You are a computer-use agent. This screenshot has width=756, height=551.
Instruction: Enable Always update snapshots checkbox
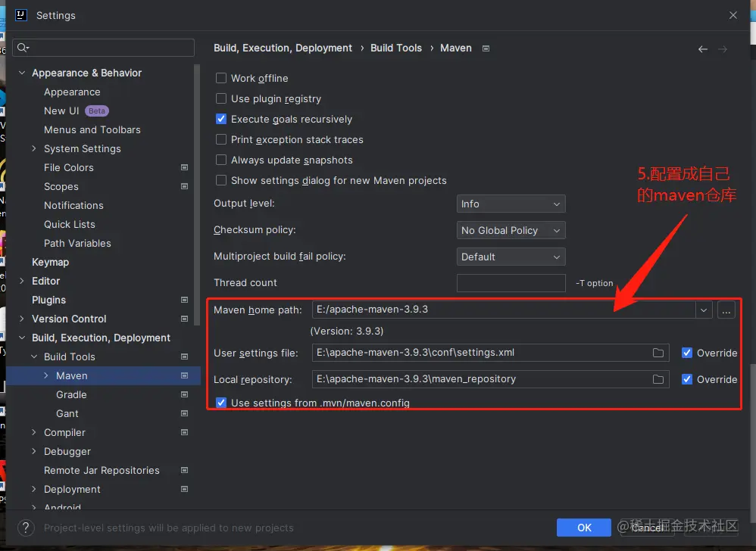221,160
